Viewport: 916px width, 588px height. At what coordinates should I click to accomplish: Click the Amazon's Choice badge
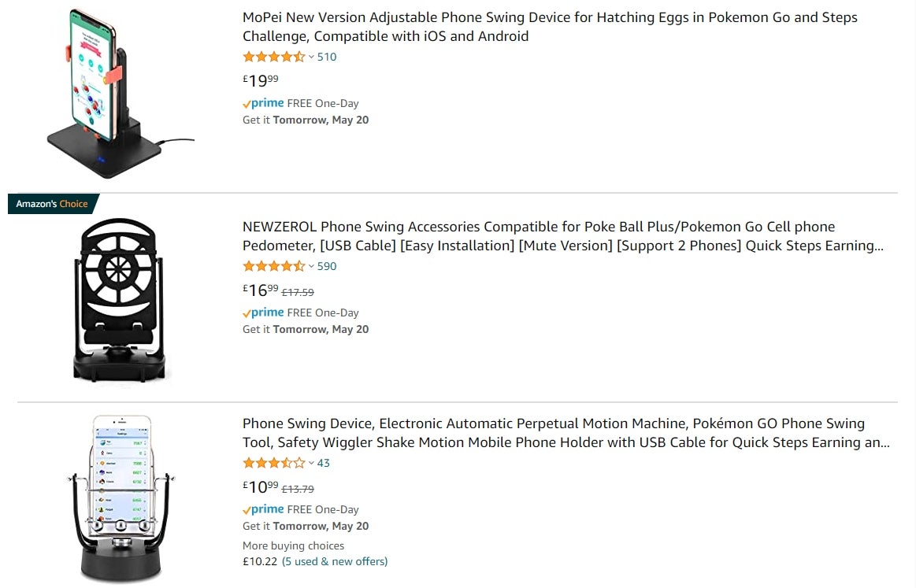50,203
